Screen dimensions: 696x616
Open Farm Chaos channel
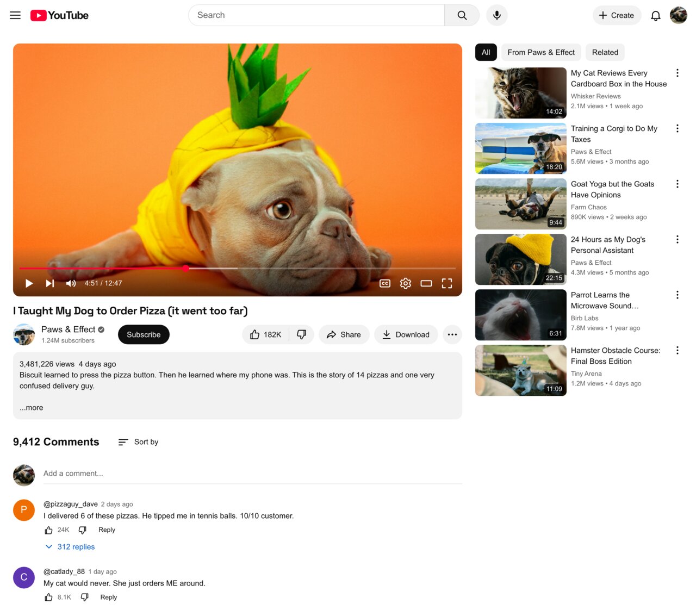(589, 207)
